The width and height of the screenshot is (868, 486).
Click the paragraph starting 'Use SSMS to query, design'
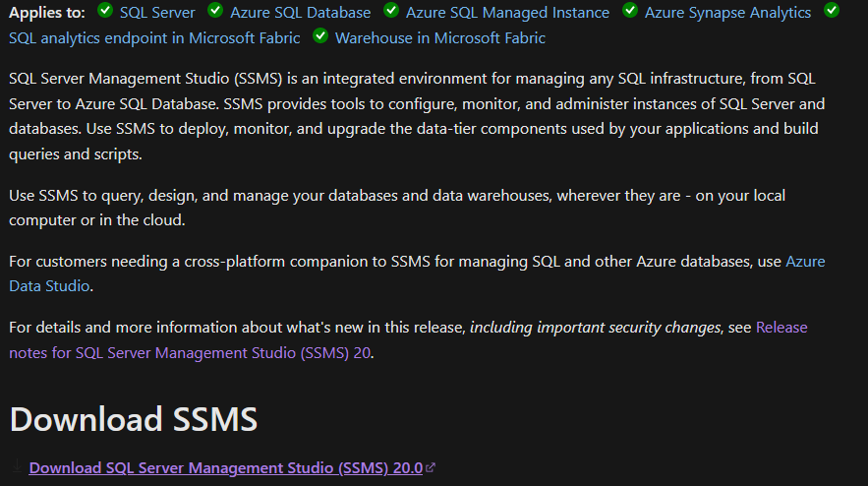[397, 208]
